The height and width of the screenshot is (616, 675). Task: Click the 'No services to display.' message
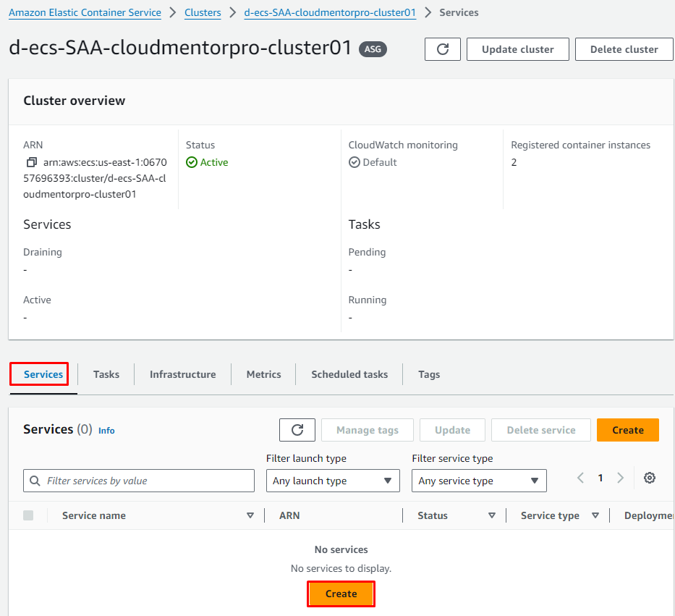[341, 568]
